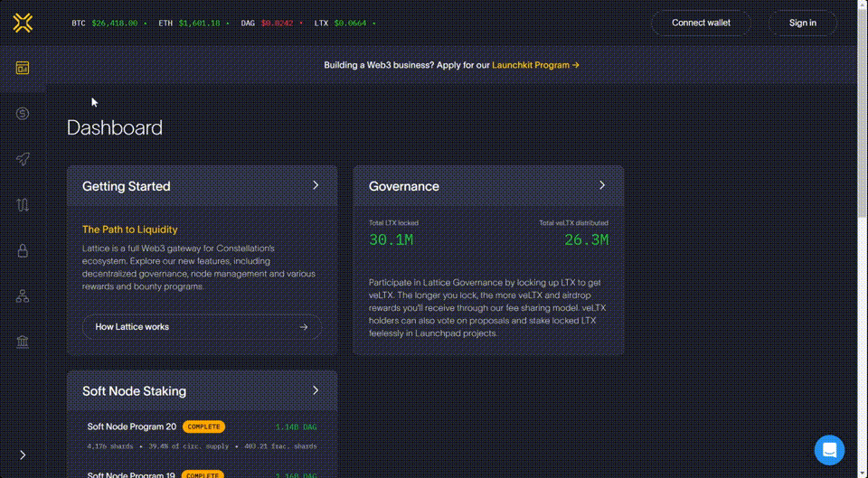This screenshot has width=868, height=478.
Task: Open the Dashboard sidebar icon
Action: [23, 68]
